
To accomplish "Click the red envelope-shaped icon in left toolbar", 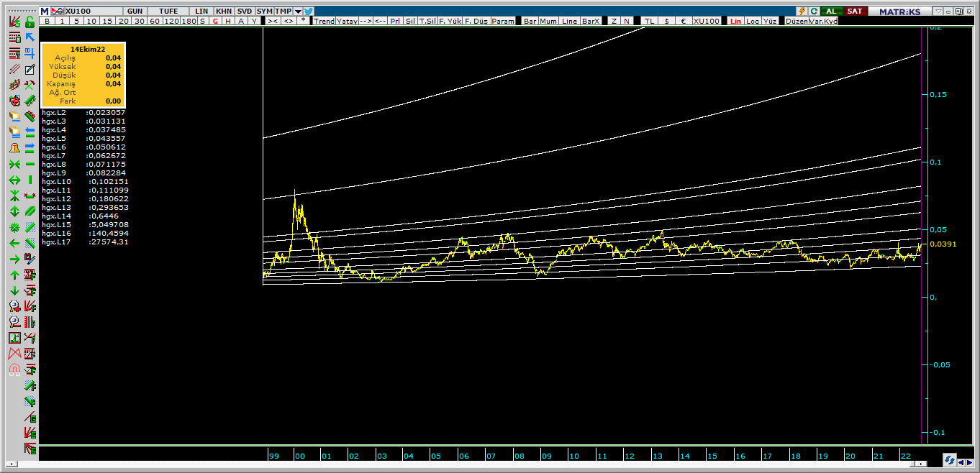I will pyautogui.click(x=14, y=354).
